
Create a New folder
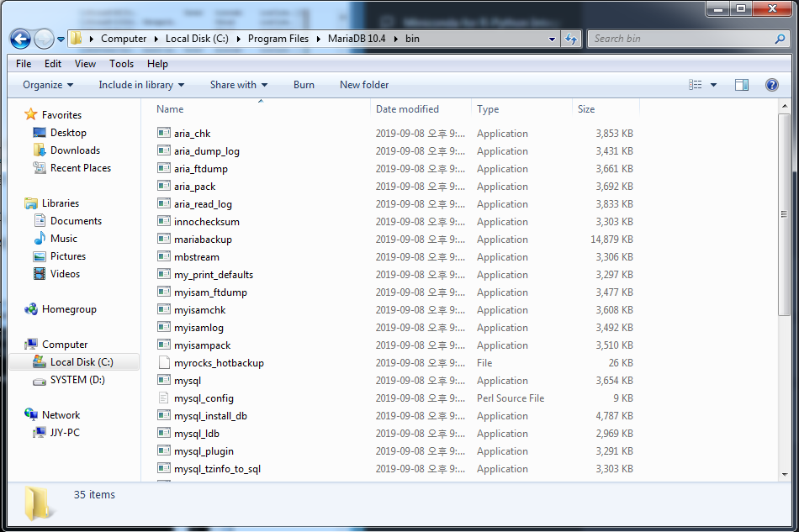pyautogui.click(x=364, y=85)
